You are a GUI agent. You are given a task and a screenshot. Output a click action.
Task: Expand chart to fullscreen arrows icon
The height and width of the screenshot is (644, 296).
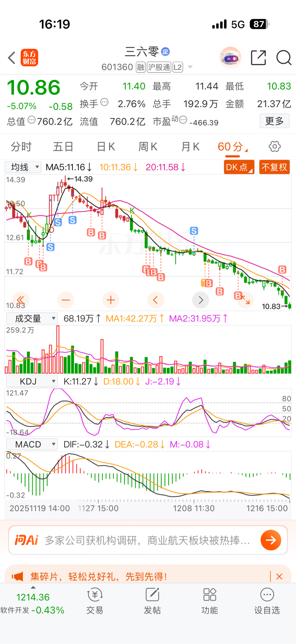pyautogui.click(x=246, y=300)
